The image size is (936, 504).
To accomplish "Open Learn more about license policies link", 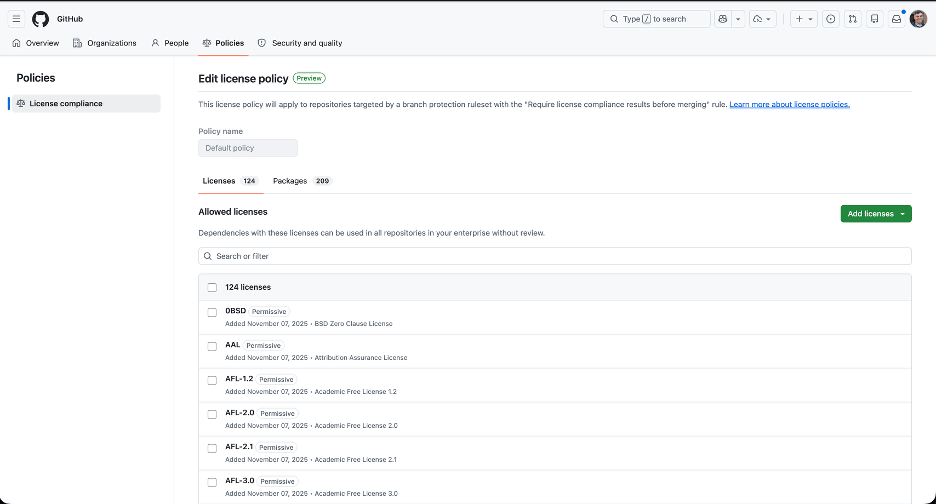I will [789, 104].
